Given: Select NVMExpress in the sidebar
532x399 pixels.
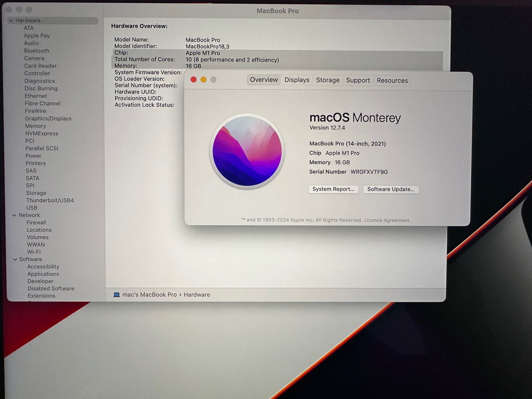Looking at the screenshot, I should [x=41, y=134].
